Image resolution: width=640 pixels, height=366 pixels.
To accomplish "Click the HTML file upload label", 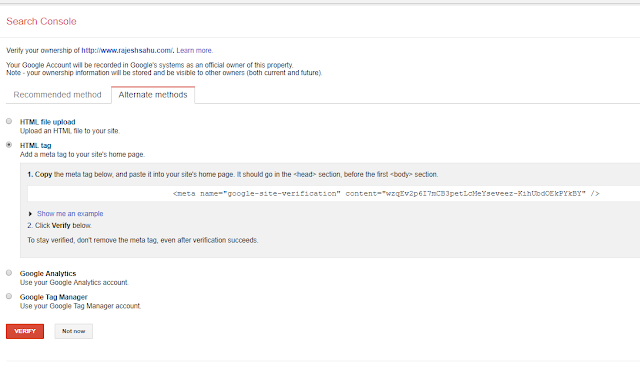I will [48, 122].
